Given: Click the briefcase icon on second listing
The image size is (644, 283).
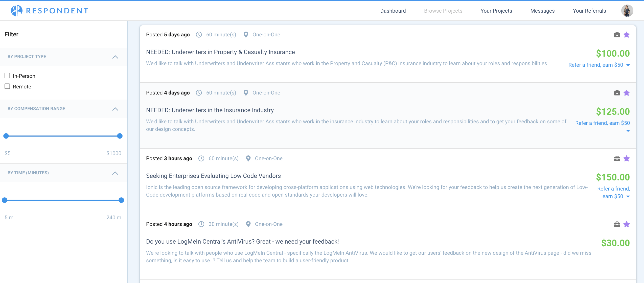Looking at the screenshot, I should tap(617, 93).
